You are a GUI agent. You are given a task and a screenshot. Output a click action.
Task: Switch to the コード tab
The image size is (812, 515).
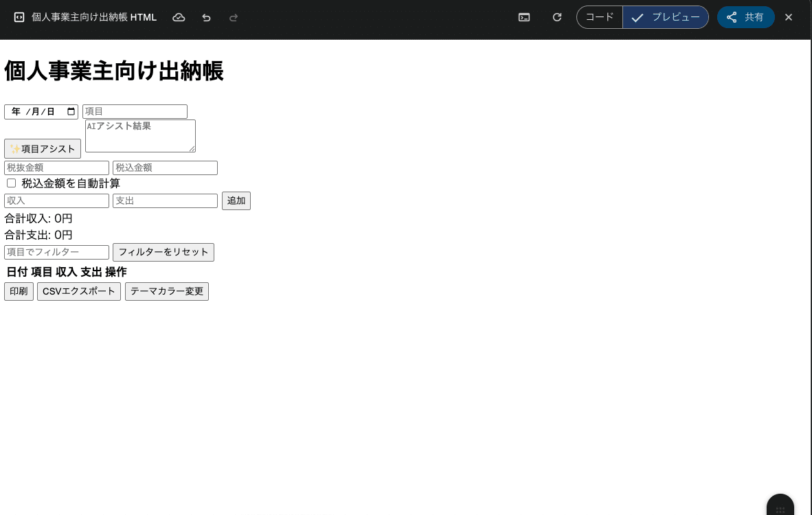600,17
